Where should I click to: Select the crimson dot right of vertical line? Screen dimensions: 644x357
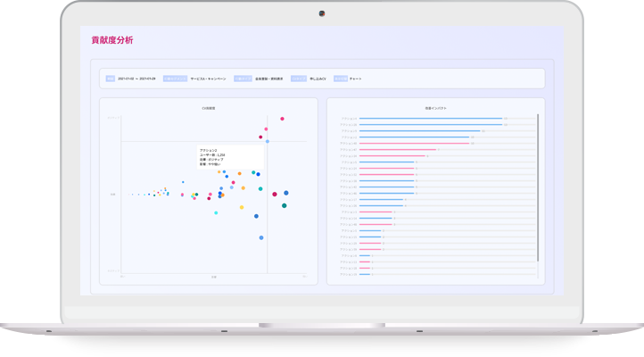click(x=275, y=194)
